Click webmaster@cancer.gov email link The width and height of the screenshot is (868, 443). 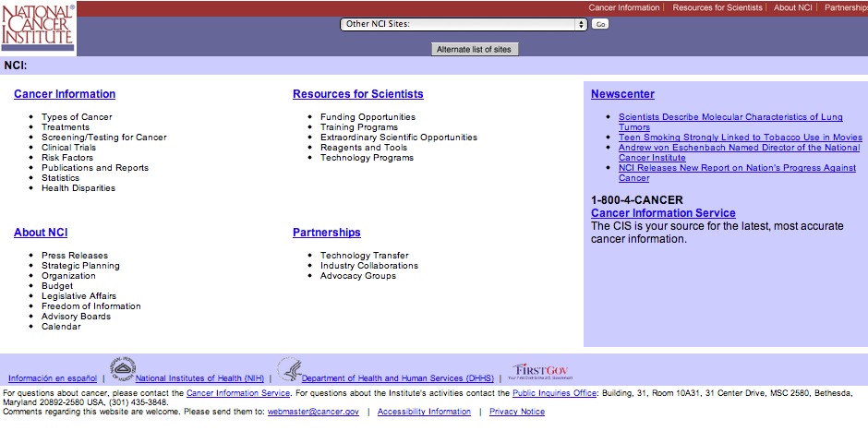tap(313, 412)
